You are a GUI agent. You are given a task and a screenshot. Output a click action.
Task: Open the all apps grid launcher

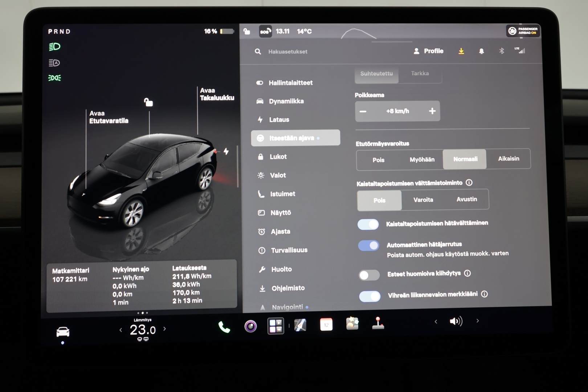click(x=275, y=326)
